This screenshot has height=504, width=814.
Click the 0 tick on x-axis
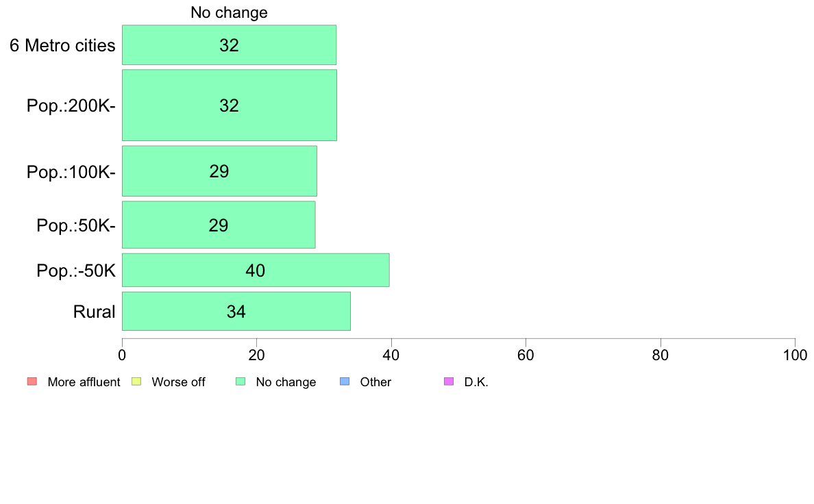coord(122,355)
